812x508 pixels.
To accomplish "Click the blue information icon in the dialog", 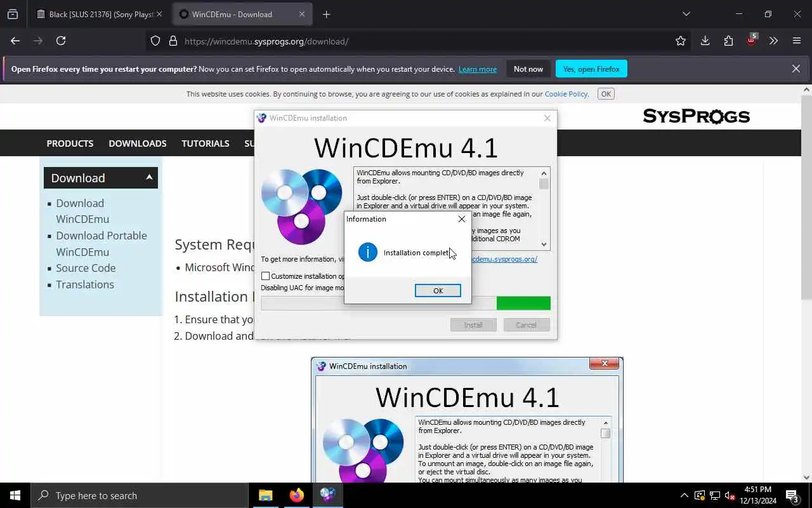I will (x=368, y=252).
